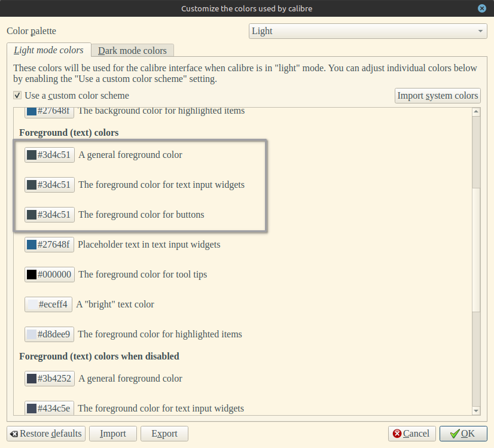Click the 'Foreground (text) colors' heading

[x=69, y=133]
